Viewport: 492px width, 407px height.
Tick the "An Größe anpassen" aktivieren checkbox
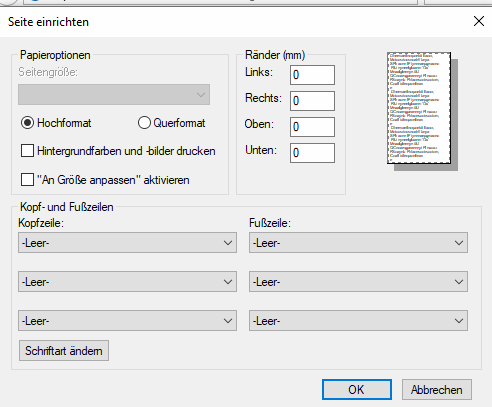click(27, 180)
